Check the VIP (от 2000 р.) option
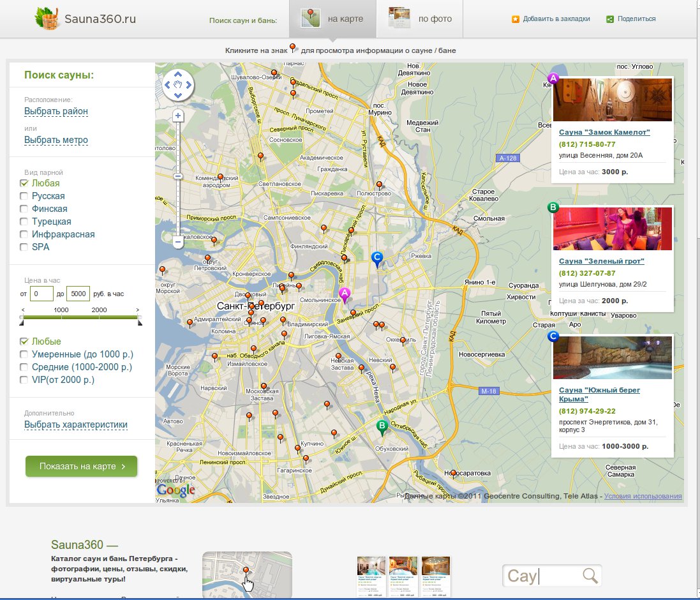700x600 pixels. tap(24, 379)
